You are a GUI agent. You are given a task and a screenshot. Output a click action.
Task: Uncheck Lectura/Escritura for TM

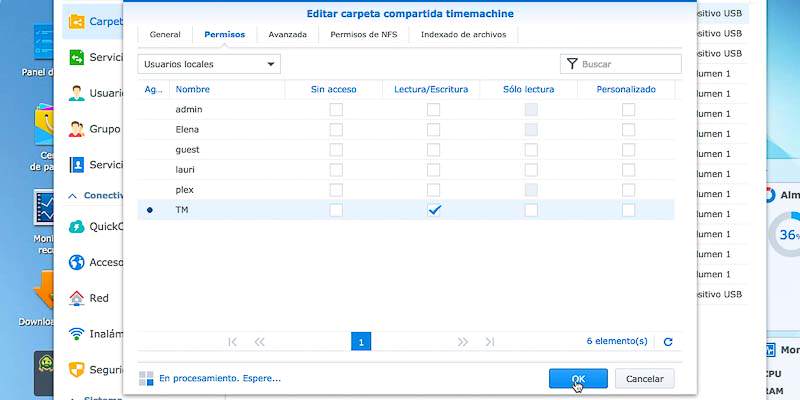click(x=434, y=210)
